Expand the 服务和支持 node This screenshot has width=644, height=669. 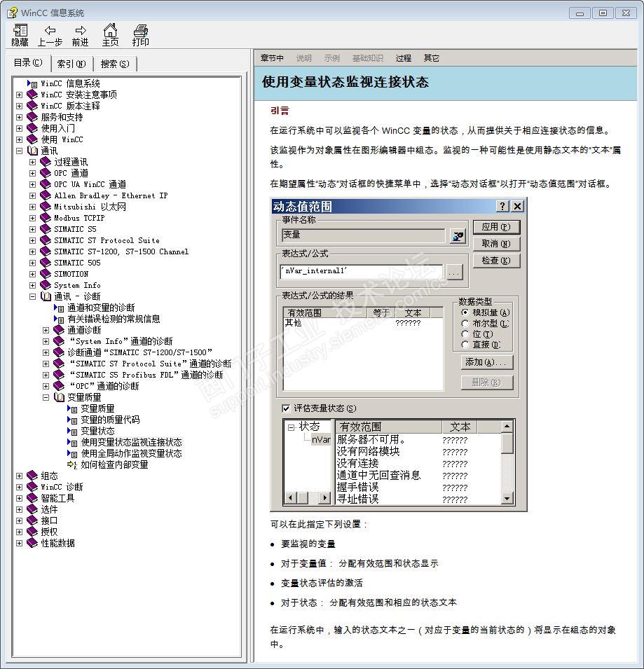pyautogui.click(x=19, y=117)
